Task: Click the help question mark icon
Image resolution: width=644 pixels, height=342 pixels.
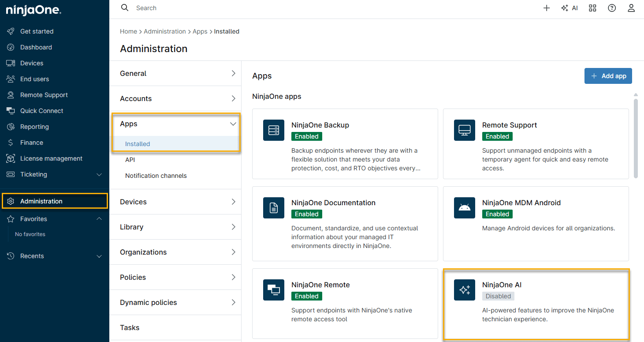Action: click(x=612, y=8)
